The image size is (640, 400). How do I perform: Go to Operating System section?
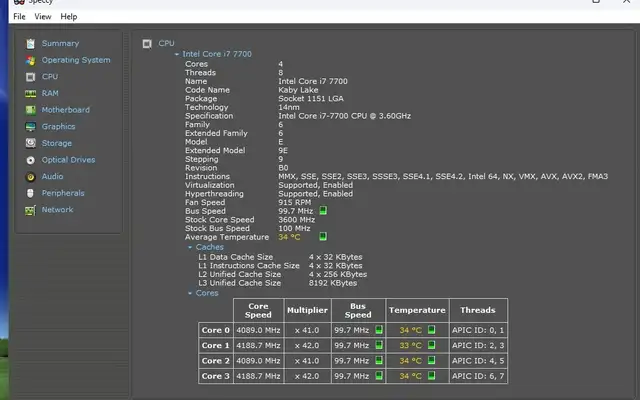(76, 60)
